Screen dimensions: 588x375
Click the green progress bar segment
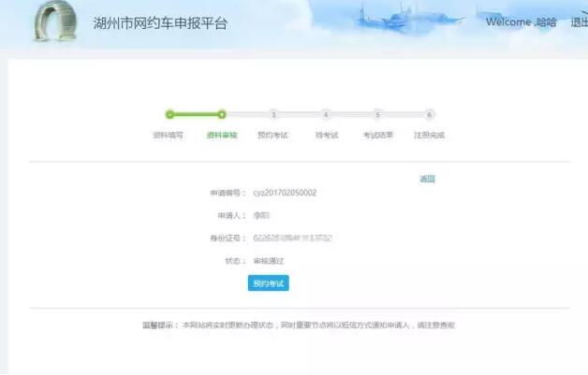pos(196,114)
